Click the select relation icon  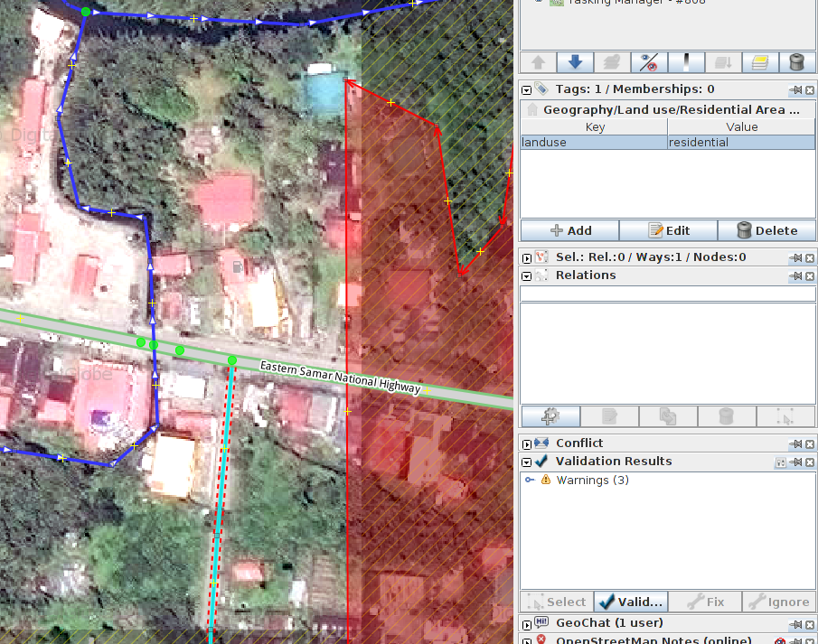pyautogui.click(x=785, y=416)
